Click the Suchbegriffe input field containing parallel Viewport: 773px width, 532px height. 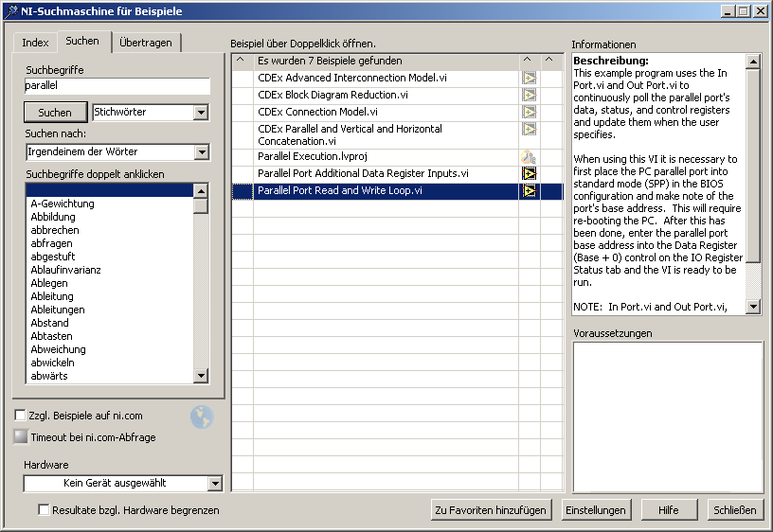[x=117, y=86]
